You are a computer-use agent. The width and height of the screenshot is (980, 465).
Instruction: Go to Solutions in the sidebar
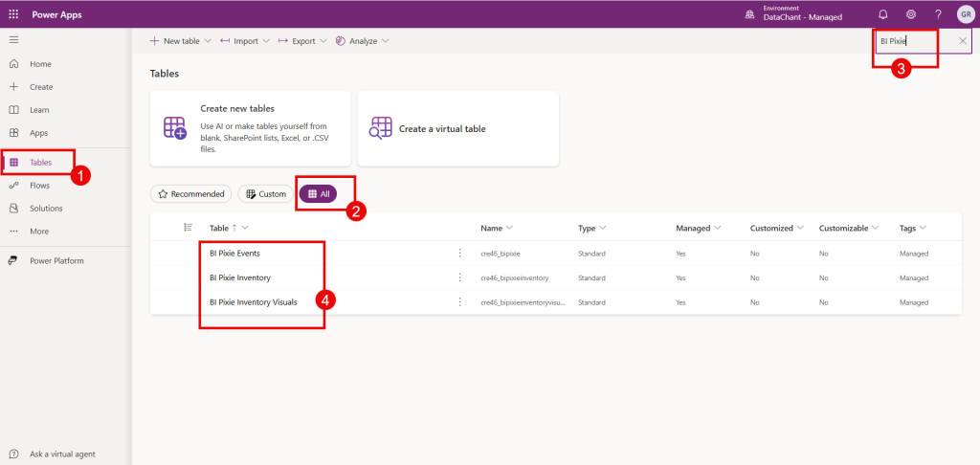tap(46, 208)
